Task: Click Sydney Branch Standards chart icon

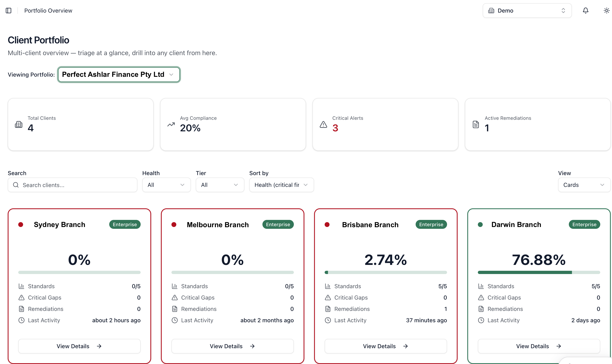Action: pyautogui.click(x=21, y=286)
